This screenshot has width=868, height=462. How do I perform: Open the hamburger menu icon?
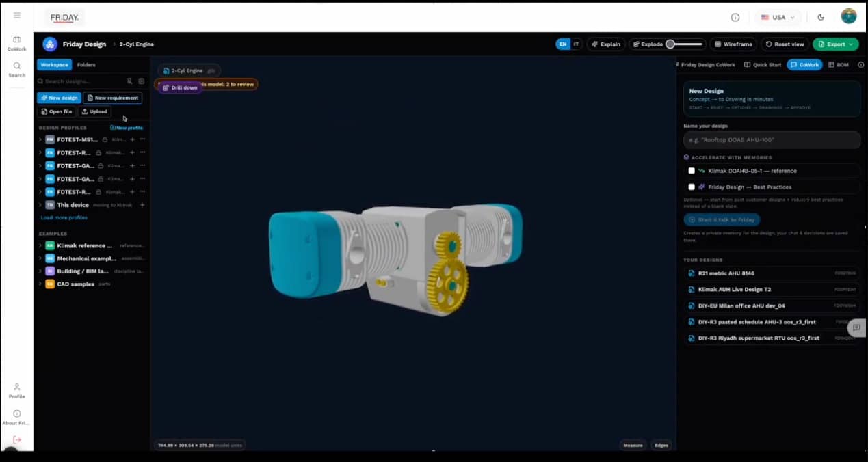click(x=17, y=16)
